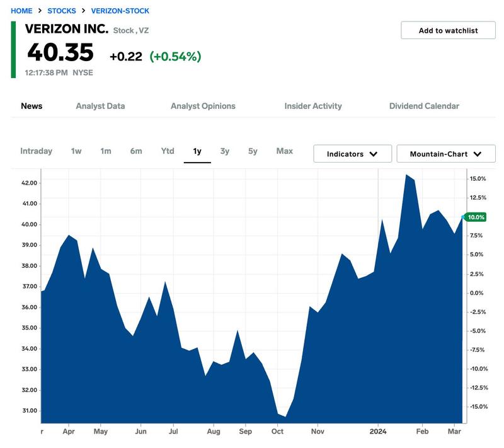The image size is (504, 448).
Task: View the Dividend Calendar tab
Action: (424, 106)
